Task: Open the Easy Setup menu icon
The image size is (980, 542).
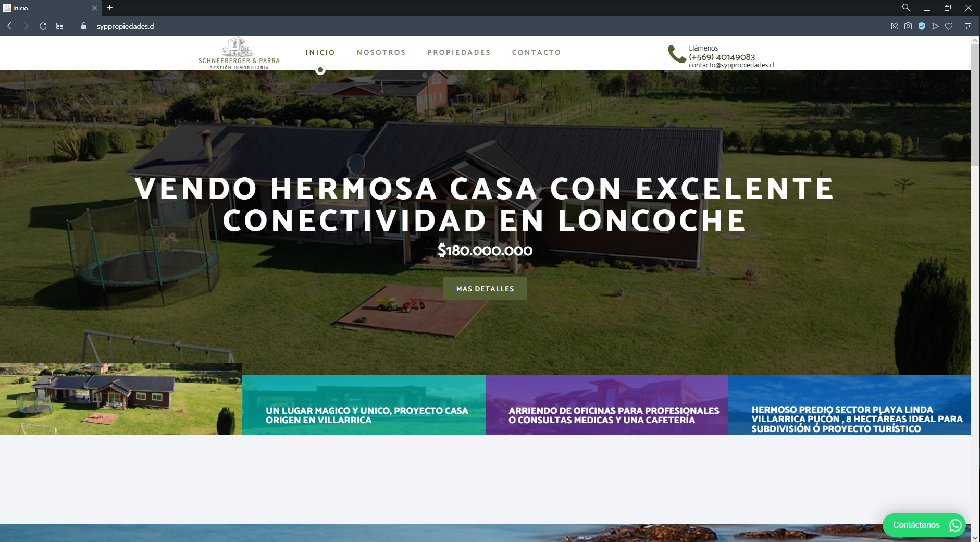Action: click(967, 26)
